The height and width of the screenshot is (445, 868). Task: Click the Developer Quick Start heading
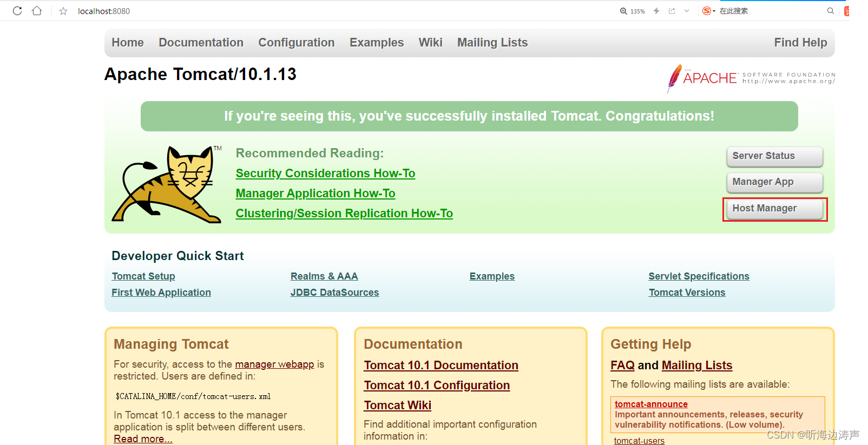[177, 256]
